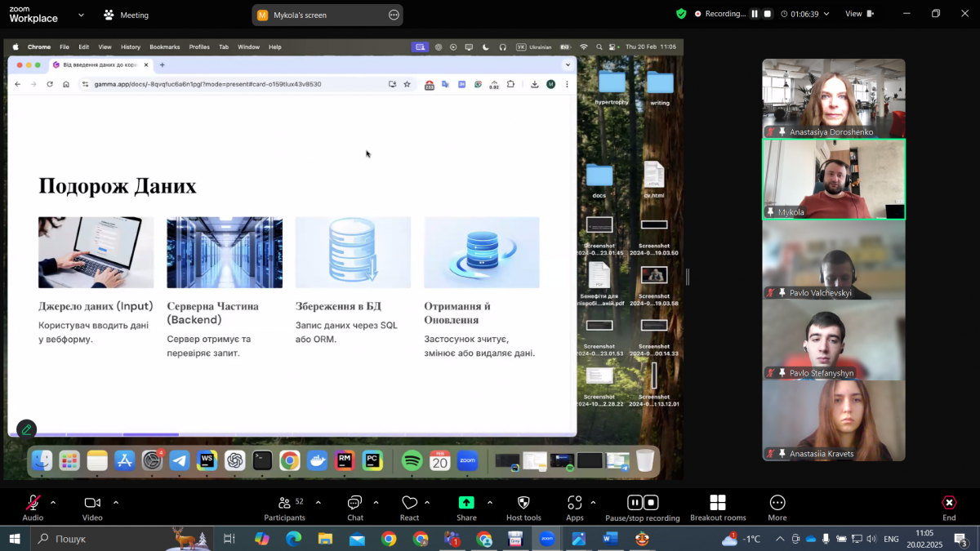Open Host tools shield icon

click(x=523, y=503)
